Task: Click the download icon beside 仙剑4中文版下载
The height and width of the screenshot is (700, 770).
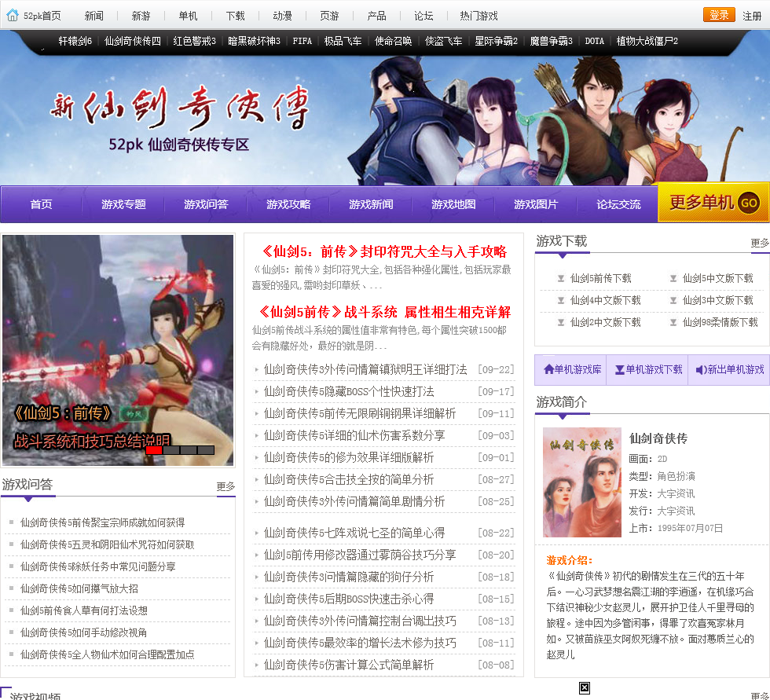Action: click(x=561, y=300)
